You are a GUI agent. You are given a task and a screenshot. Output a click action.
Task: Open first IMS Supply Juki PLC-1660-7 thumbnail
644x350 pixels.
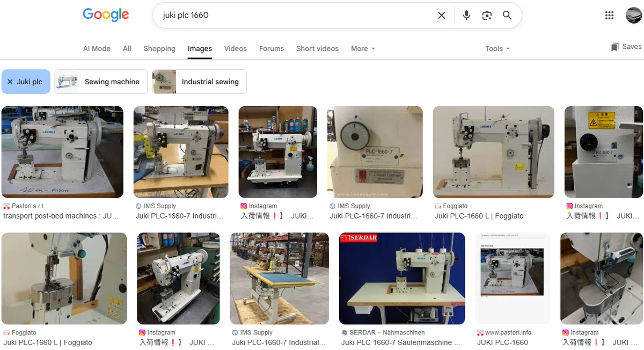181,152
